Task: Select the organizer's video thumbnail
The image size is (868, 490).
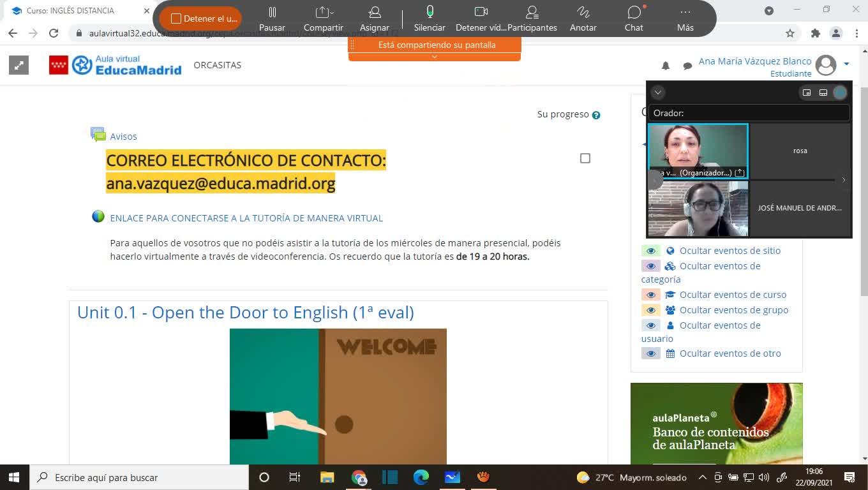Action: click(x=698, y=151)
